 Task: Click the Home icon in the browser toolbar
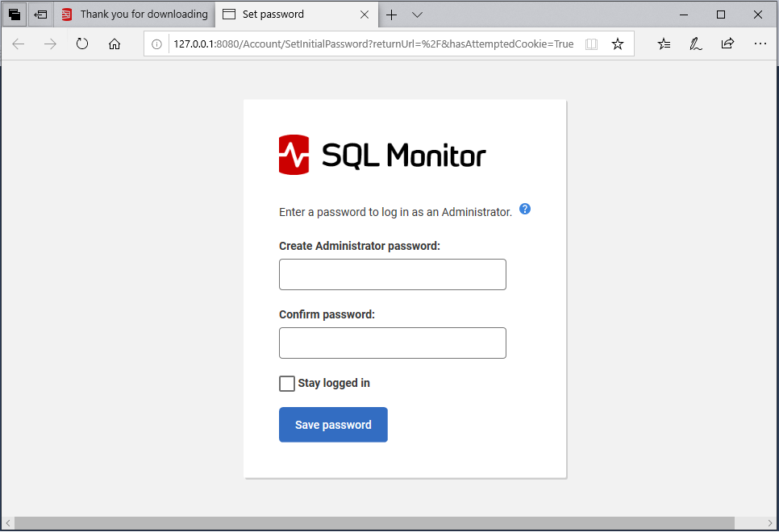(x=114, y=44)
